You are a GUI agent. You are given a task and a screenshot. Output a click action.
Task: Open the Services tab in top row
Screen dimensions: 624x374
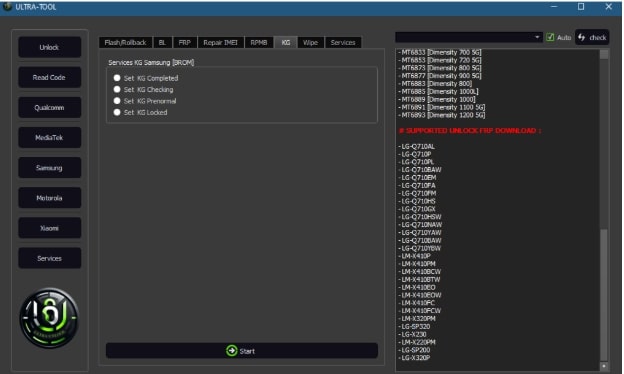343,43
